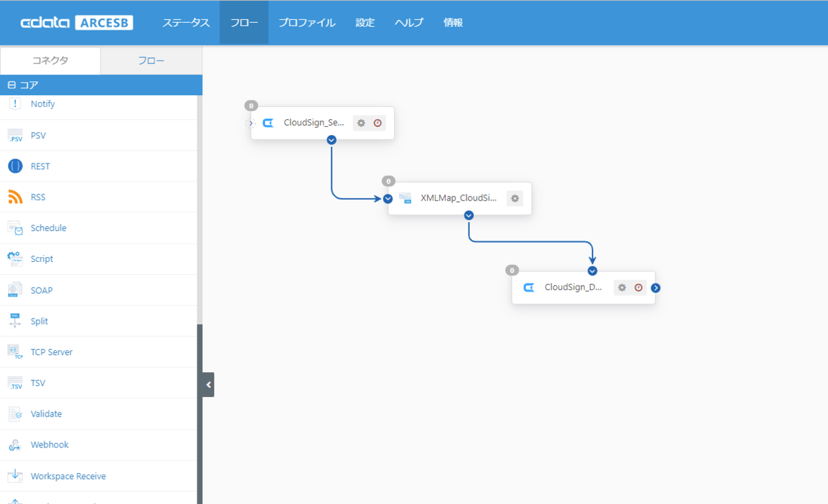828x504 pixels.
Task: Click the Split label
Action: click(x=39, y=321)
